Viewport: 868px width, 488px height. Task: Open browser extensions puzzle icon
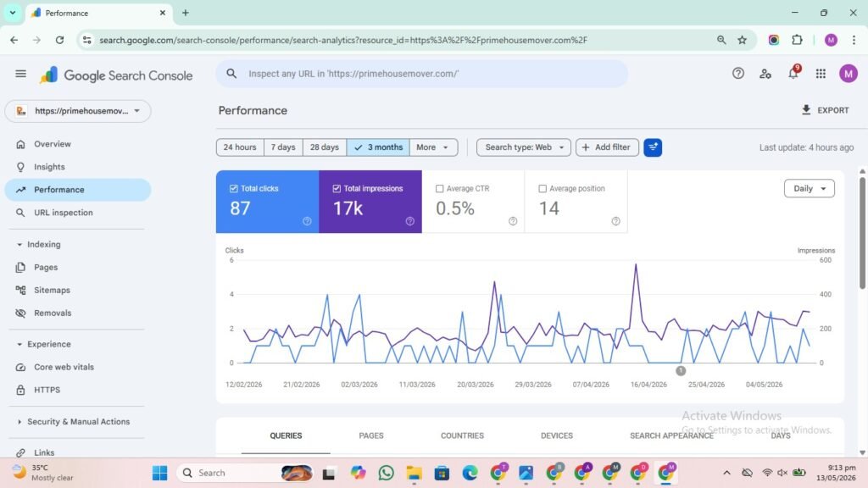coord(797,40)
